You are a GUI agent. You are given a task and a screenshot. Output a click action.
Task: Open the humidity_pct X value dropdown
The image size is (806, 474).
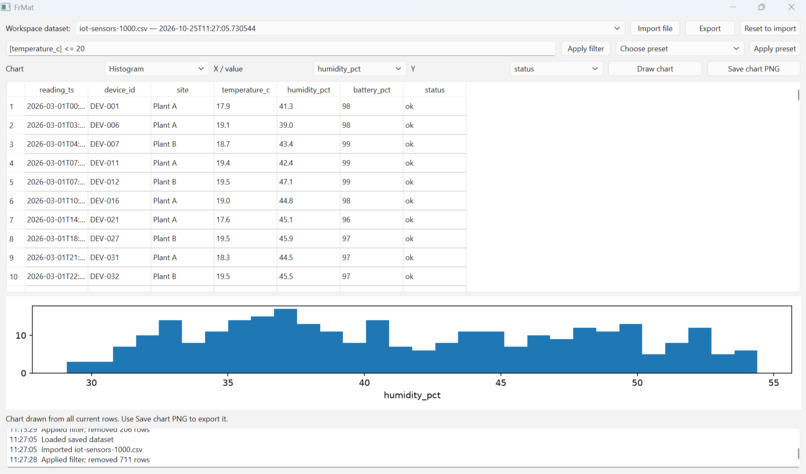coord(358,68)
